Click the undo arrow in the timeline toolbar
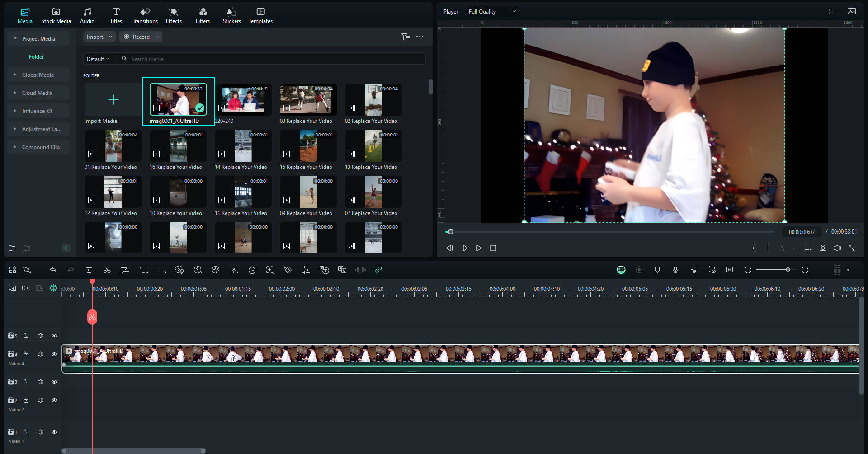Image resolution: width=868 pixels, height=454 pixels. point(53,270)
